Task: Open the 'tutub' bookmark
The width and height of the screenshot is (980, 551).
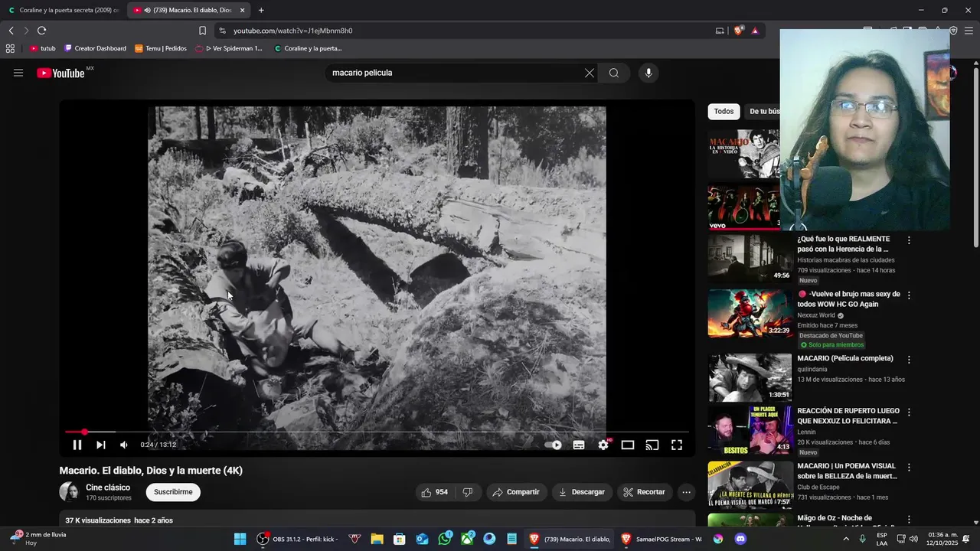Action: pos(43,48)
